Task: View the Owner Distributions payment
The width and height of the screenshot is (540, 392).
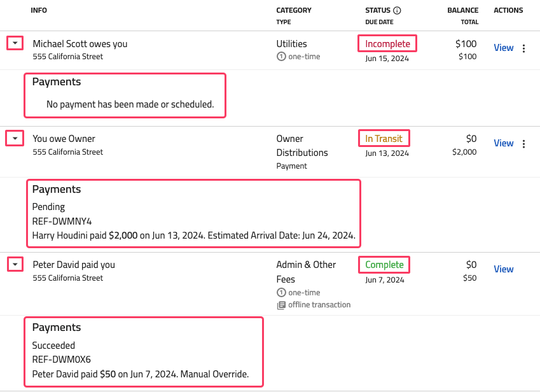Action: tap(503, 143)
